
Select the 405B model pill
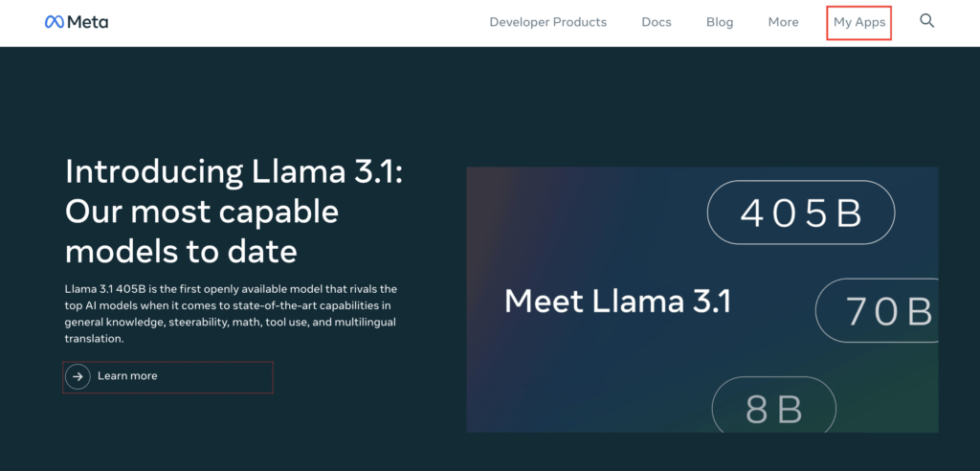tap(801, 213)
